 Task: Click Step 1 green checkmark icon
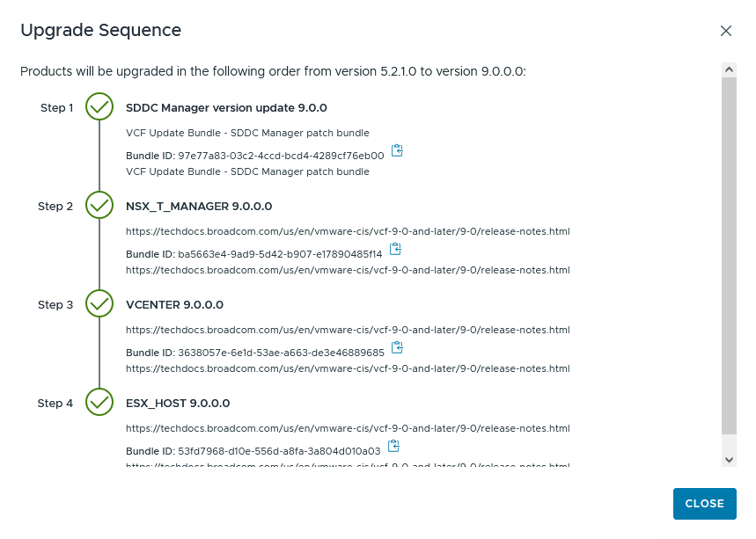[99, 107]
